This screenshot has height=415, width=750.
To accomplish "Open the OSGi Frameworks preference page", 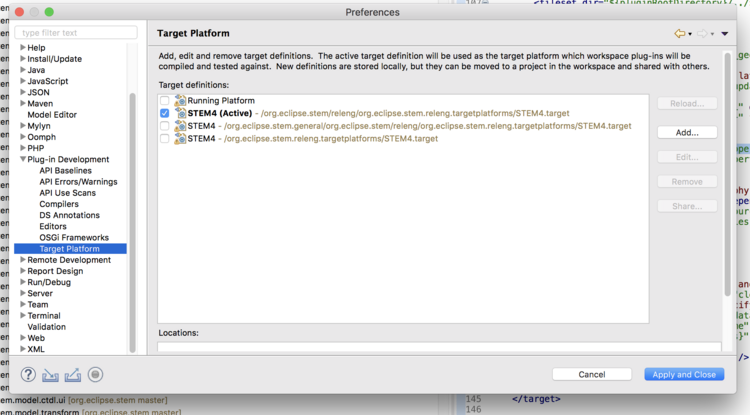I will [74, 238].
